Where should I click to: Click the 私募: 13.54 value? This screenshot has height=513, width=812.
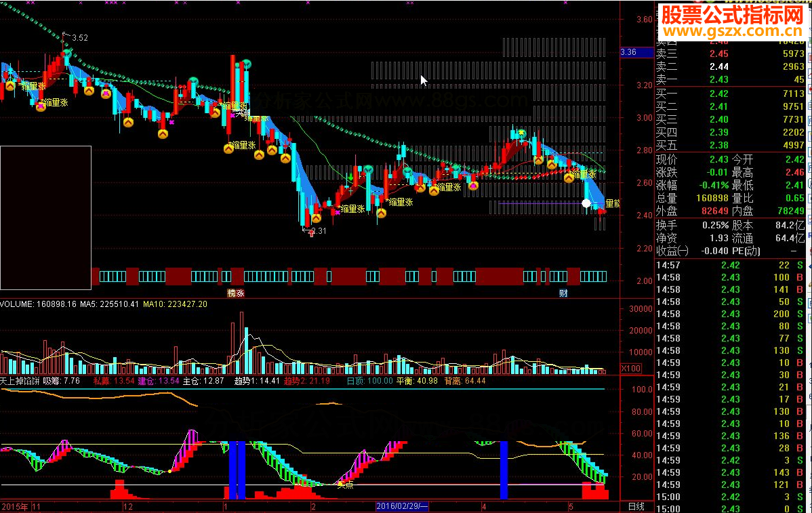pyautogui.click(x=114, y=381)
